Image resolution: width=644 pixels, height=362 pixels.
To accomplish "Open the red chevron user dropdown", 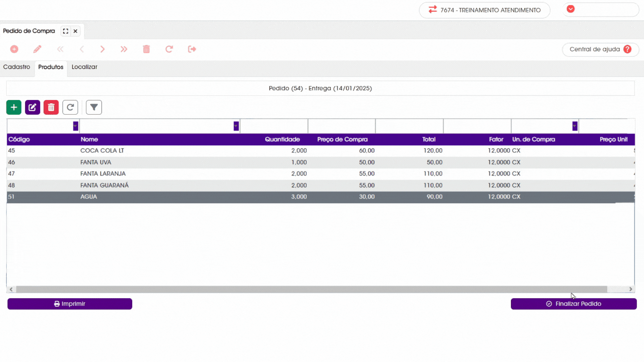I will pyautogui.click(x=571, y=9).
